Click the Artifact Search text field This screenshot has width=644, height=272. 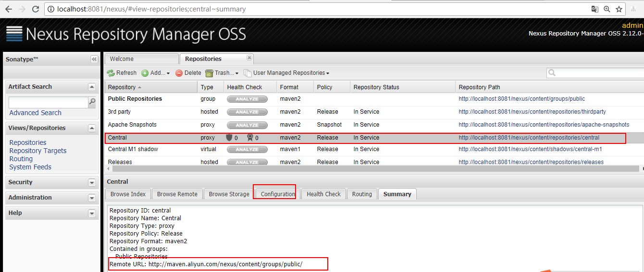[49, 102]
